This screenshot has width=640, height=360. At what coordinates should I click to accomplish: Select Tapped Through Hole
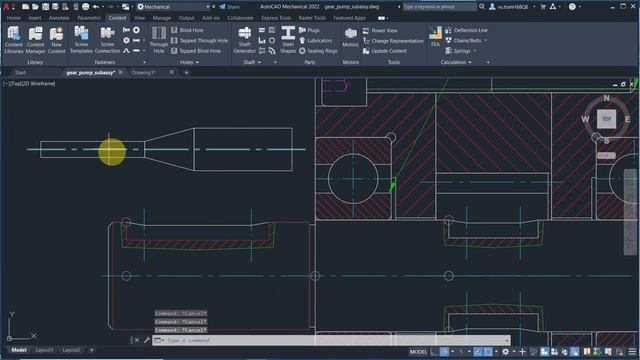[199, 40]
